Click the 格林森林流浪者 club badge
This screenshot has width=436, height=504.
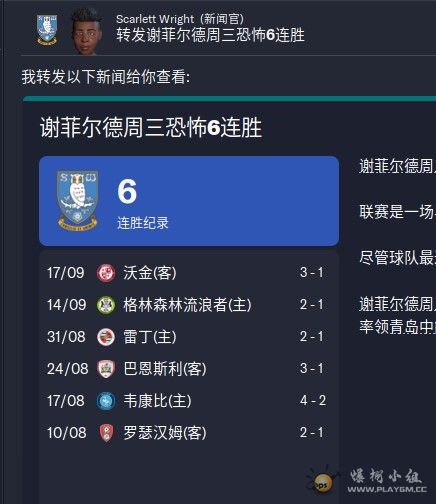pyautogui.click(x=106, y=305)
